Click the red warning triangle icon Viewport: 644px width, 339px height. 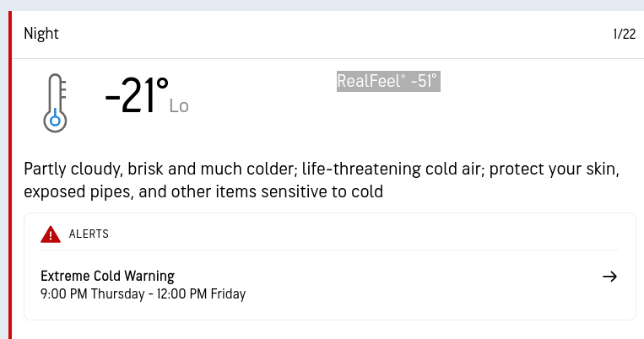click(51, 234)
